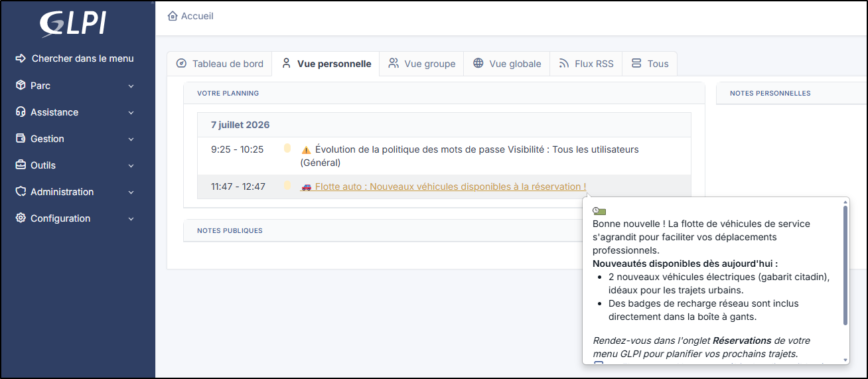Screen dimensions: 868x379
Task: Expand the Gestion menu chevron
Action: tap(131, 139)
